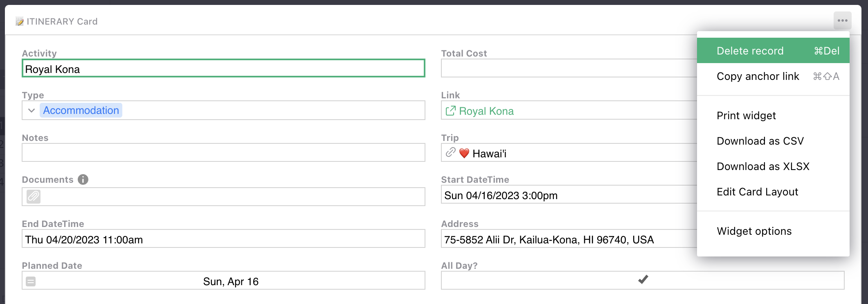Click the external link icon in Link field
The image size is (868, 304).
click(x=450, y=111)
